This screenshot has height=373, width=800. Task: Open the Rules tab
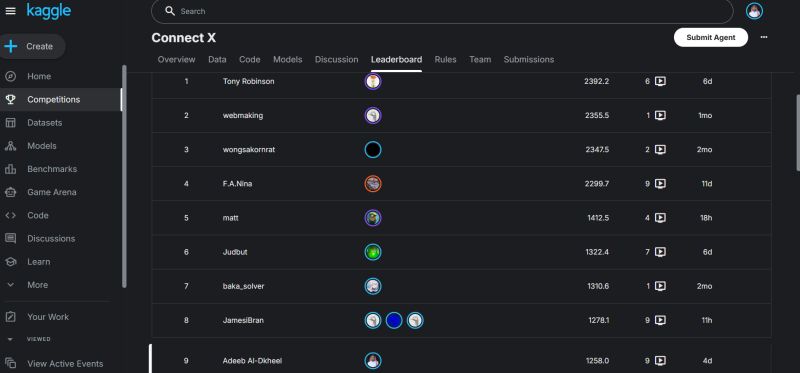pyautogui.click(x=445, y=60)
